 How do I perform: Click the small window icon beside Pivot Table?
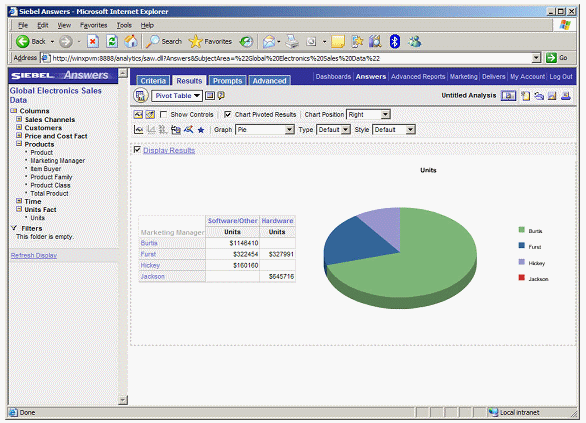pyautogui.click(x=210, y=96)
